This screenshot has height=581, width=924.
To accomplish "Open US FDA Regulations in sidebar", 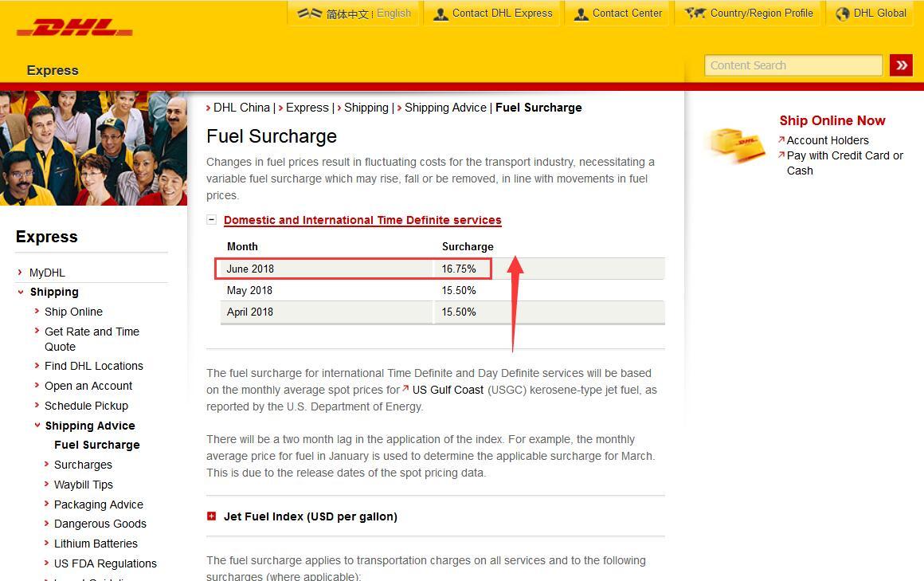I will pyautogui.click(x=105, y=563).
